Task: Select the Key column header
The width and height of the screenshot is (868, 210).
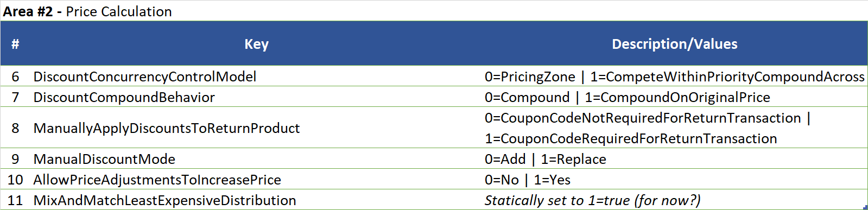Action: click(x=256, y=44)
